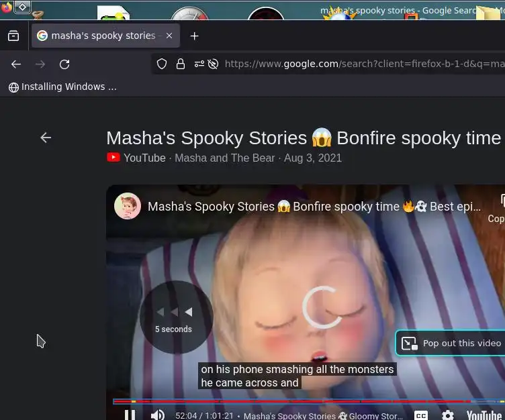Mute the video volume
Image resolution: width=505 pixels, height=420 pixels.
[x=158, y=415]
